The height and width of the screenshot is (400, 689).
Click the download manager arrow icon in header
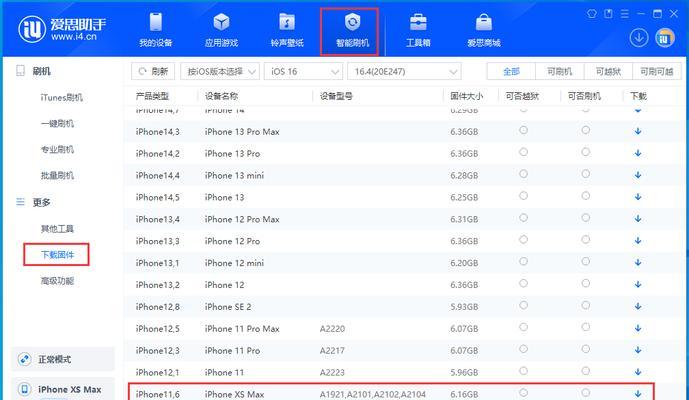[x=638, y=37]
